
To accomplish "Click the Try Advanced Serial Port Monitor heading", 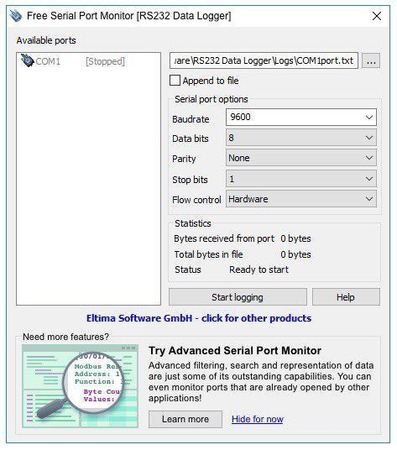I will click(x=235, y=351).
